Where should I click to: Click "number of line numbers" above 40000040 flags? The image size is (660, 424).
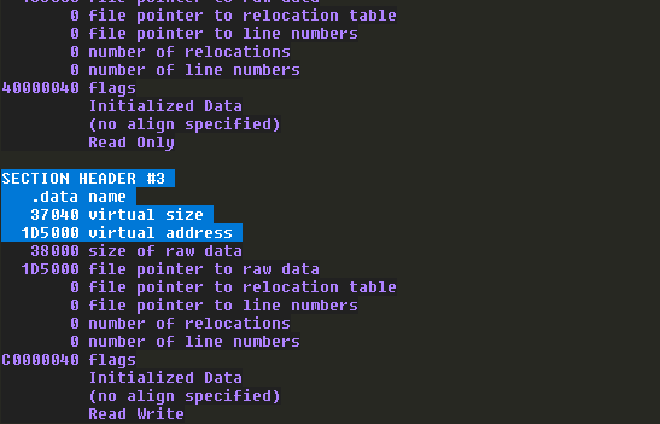(193, 70)
